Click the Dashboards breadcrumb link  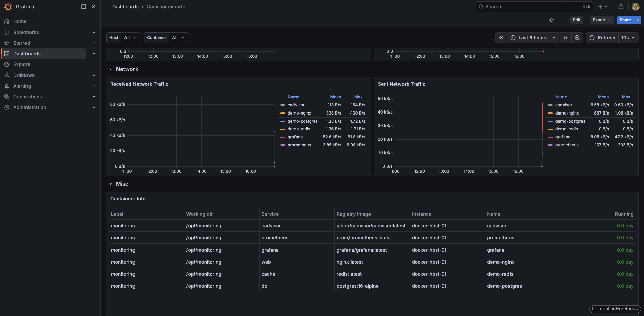click(125, 7)
